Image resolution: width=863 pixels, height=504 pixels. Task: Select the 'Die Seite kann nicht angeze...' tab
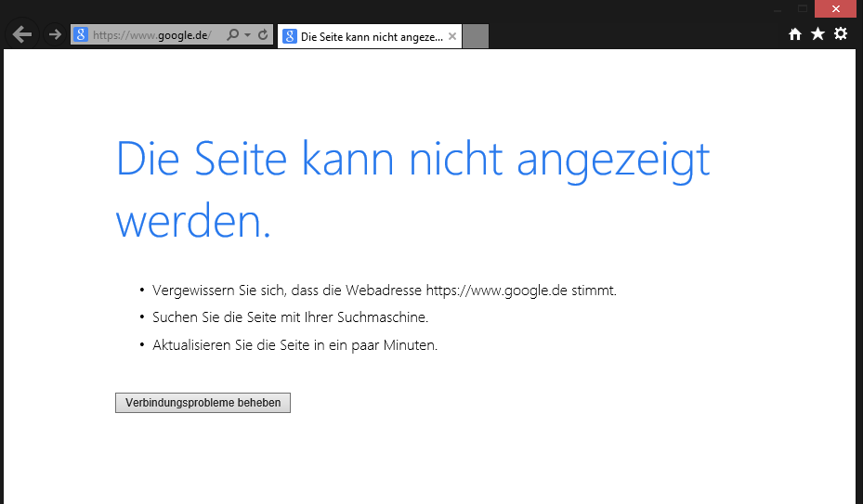370,36
